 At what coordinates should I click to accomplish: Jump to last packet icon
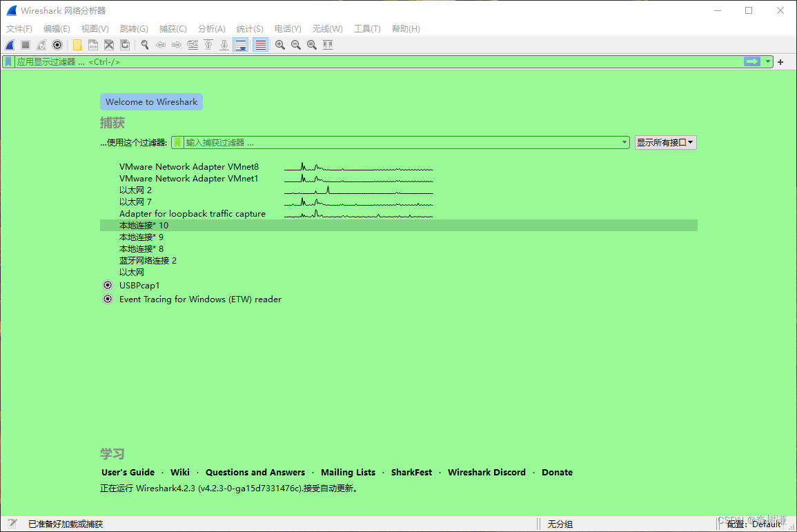tap(224, 45)
